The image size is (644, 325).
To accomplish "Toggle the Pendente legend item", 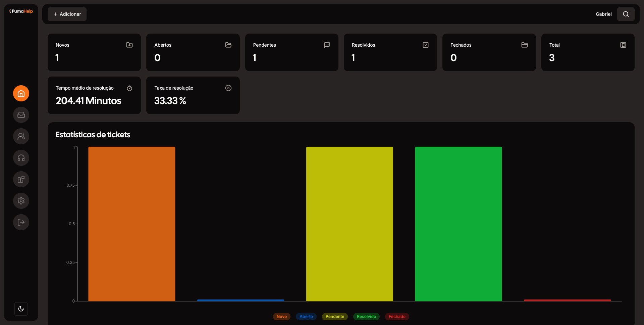I will point(335,317).
